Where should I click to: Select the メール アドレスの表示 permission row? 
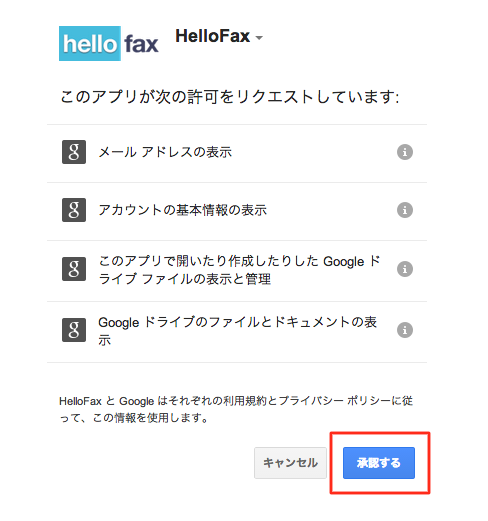tap(237, 153)
